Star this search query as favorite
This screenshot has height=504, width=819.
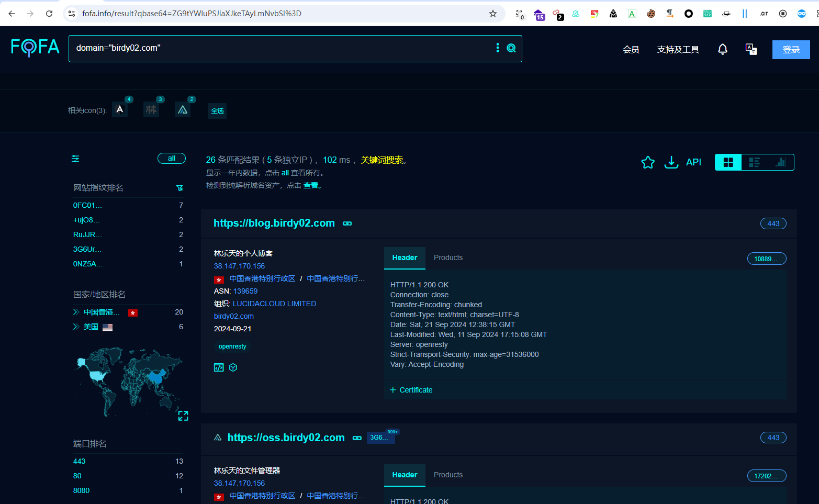[647, 162]
